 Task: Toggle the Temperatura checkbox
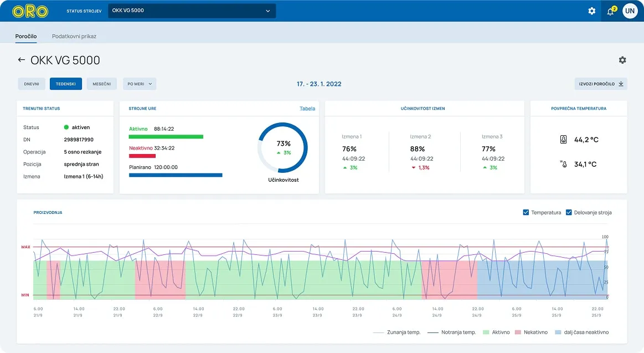point(526,212)
